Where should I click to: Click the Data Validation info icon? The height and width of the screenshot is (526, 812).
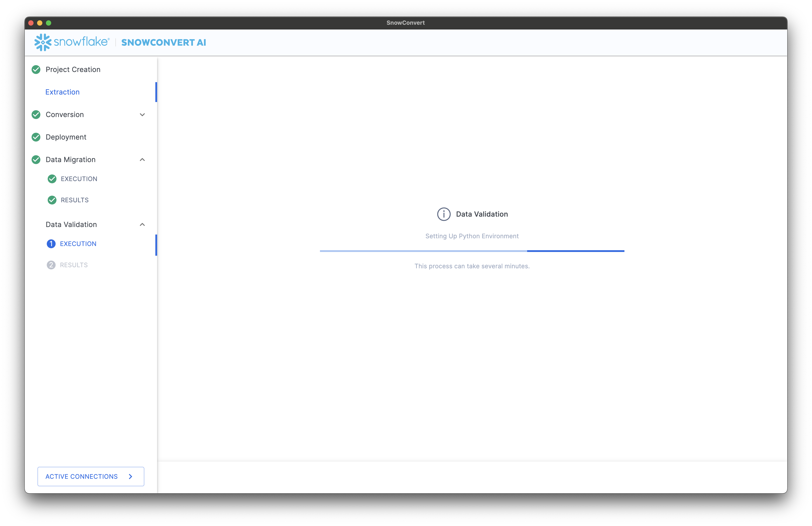pyautogui.click(x=444, y=214)
